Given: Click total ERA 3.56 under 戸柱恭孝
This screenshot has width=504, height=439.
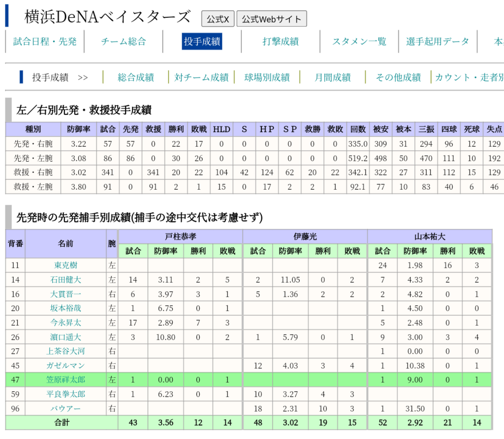Looking at the screenshot, I should [165, 423].
